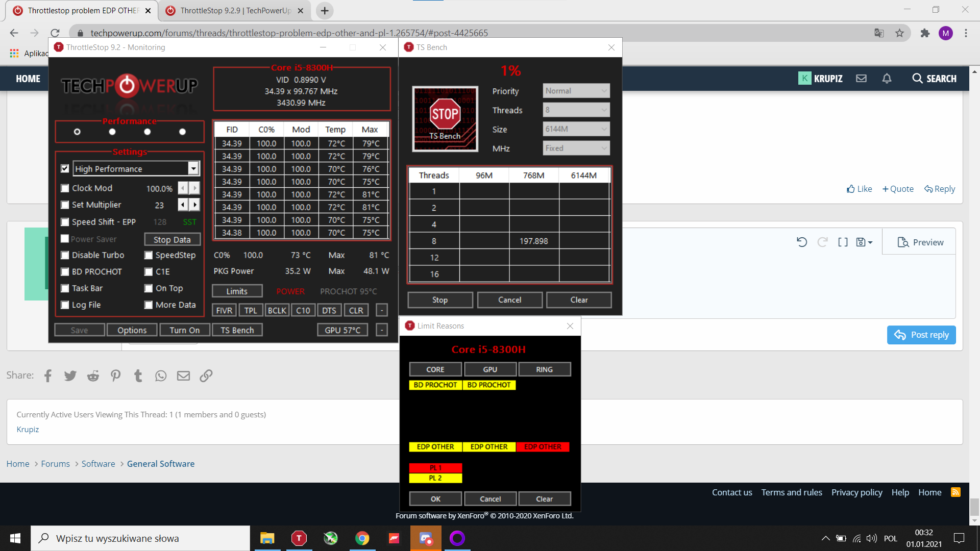Viewport: 980px width, 551px height.
Task: Open the Size 6144M dropdown
Action: pos(576,129)
